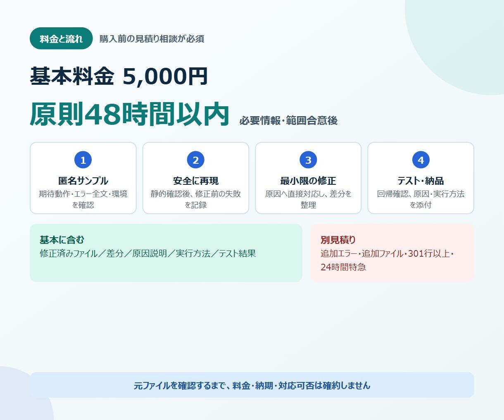Click the step 3 number circle

tap(308, 160)
